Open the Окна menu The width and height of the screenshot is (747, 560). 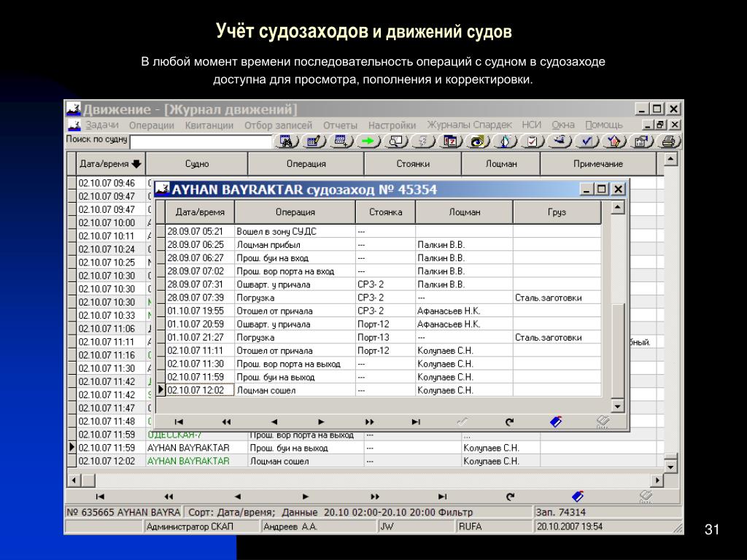tap(563, 125)
